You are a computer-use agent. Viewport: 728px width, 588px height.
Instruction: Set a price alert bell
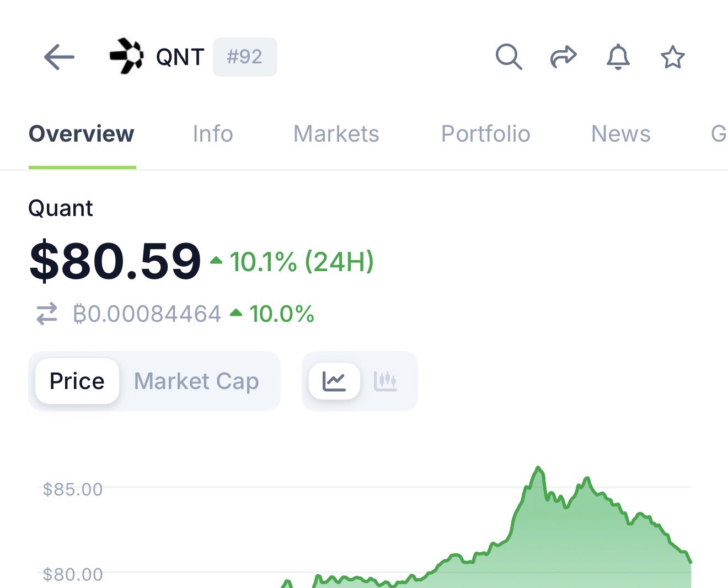pos(618,57)
